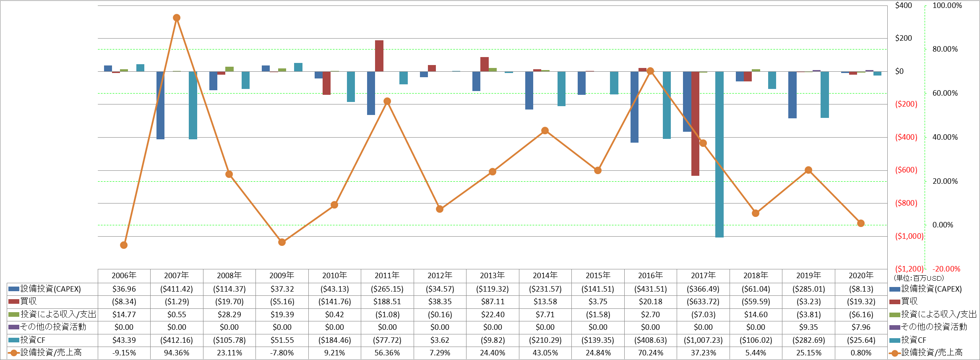Select the その他の投資活動 row label in left table
This screenshot has width=980, height=360.
pyautogui.click(x=53, y=327)
